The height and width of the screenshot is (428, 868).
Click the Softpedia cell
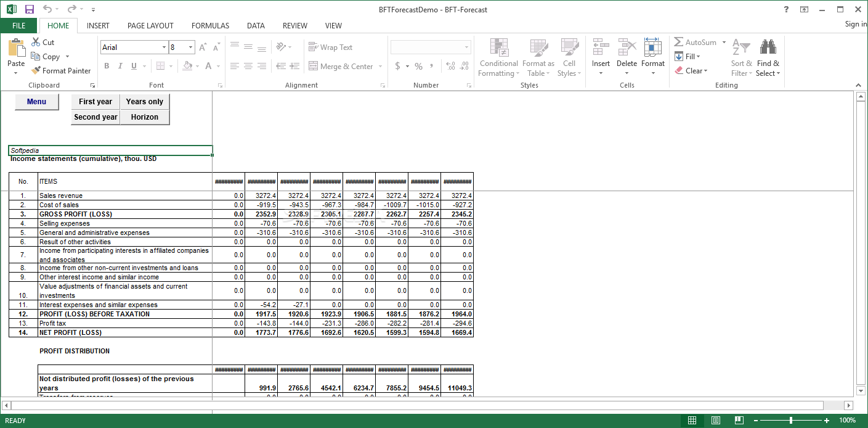click(x=111, y=150)
